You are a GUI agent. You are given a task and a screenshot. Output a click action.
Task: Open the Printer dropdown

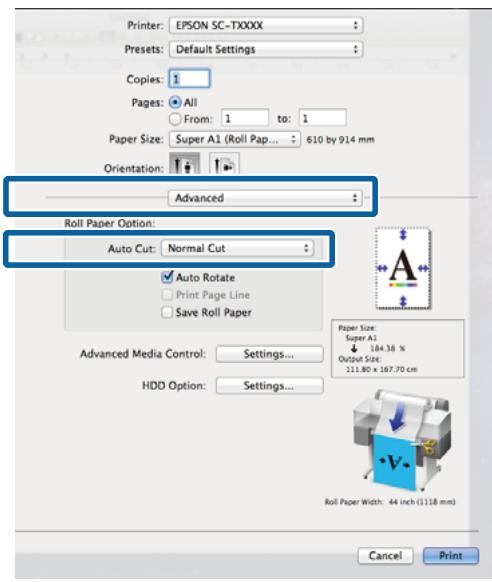[x=266, y=26]
